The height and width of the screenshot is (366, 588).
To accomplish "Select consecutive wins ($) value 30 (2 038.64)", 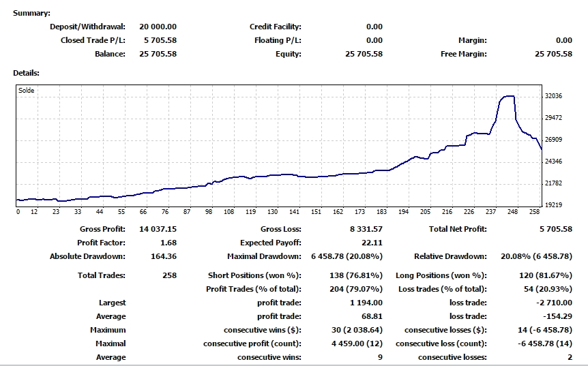I will click(x=357, y=330).
